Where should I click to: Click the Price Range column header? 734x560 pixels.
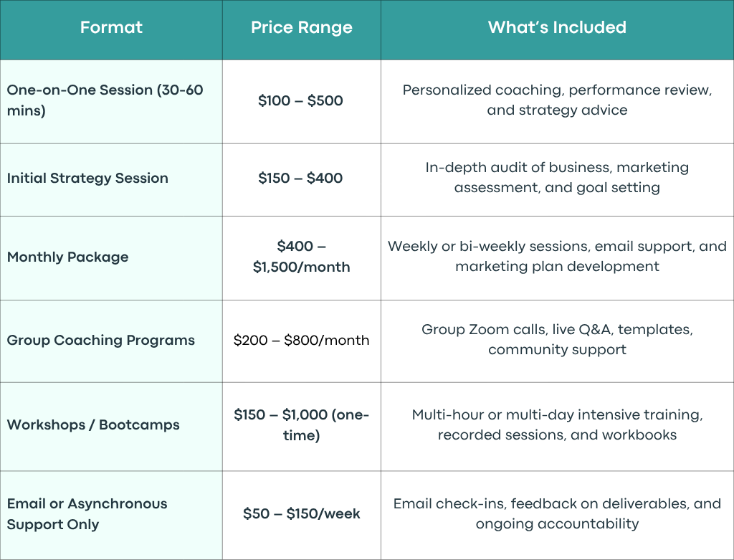click(x=302, y=30)
